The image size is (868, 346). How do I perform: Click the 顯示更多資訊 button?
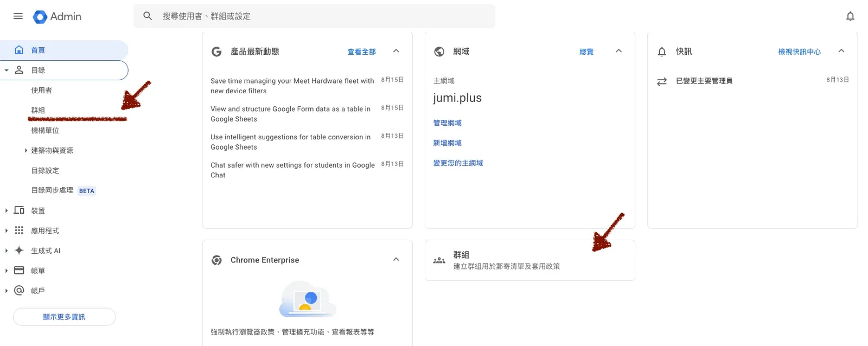pyautogui.click(x=64, y=317)
